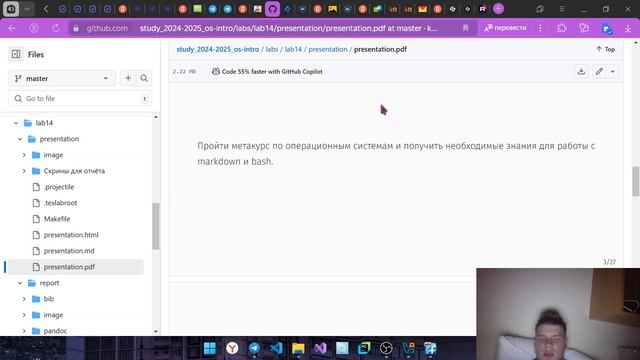Focus the Go to file field
This screenshot has height=360, width=640.
[x=80, y=98]
